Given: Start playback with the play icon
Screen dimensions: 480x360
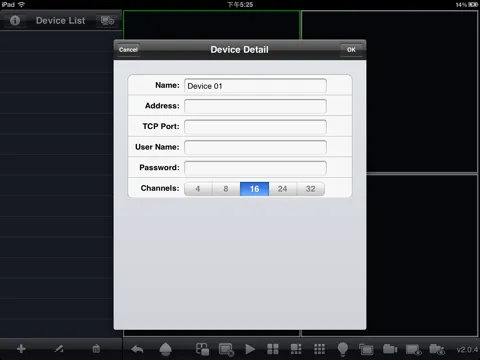Looking at the screenshot, I should (x=250, y=349).
